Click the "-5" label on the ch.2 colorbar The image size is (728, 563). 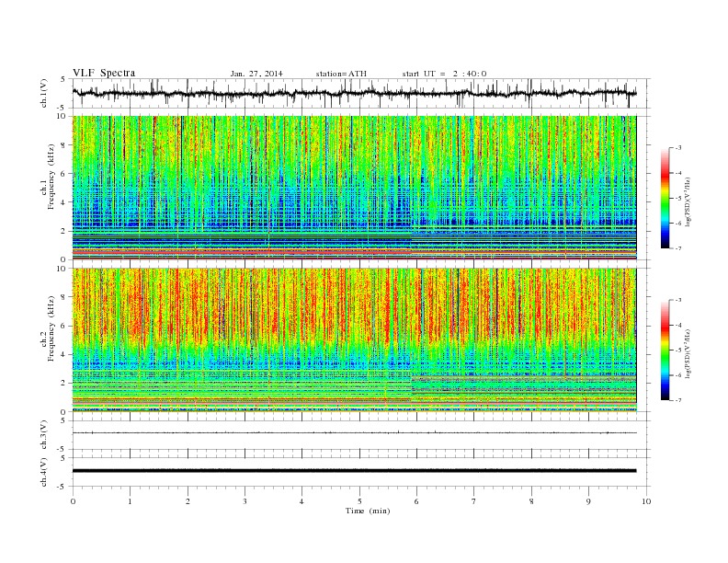tap(677, 350)
